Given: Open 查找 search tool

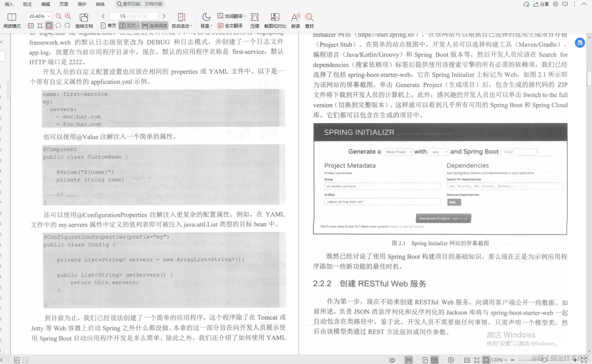Looking at the screenshot, I should [309, 21].
